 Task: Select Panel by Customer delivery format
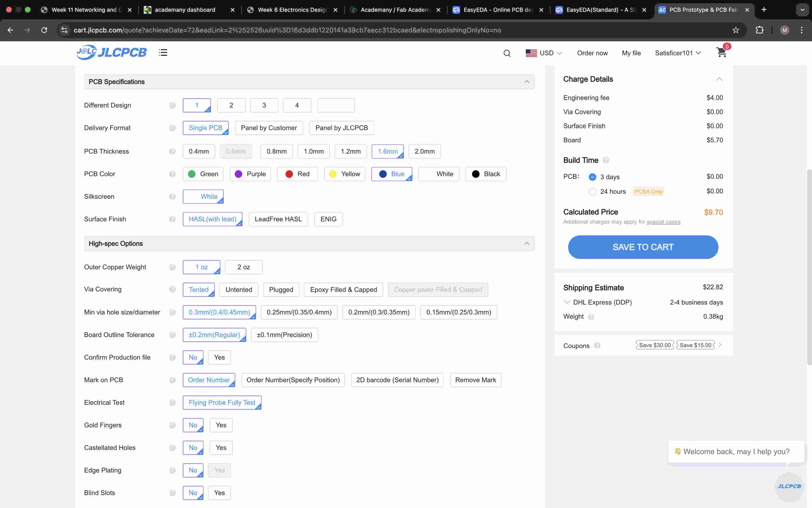tap(269, 128)
